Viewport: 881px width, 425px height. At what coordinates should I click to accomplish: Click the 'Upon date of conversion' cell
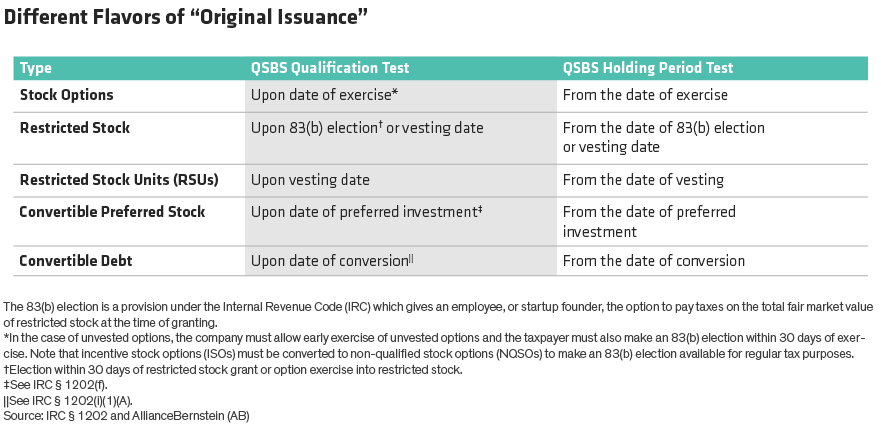coord(332,261)
